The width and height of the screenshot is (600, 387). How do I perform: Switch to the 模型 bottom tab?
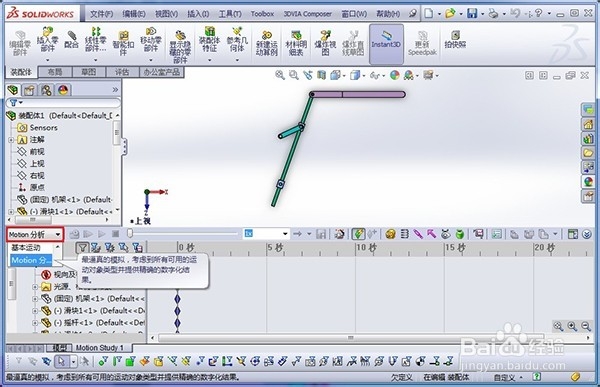(x=59, y=348)
